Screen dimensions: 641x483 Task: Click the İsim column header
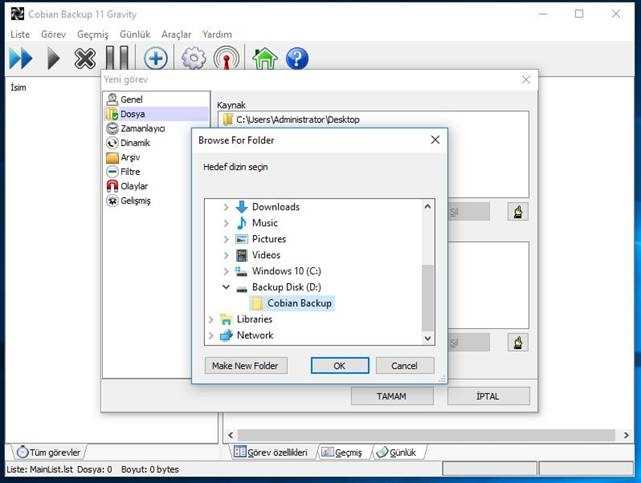pyautogui.click(x=18, y=87)
